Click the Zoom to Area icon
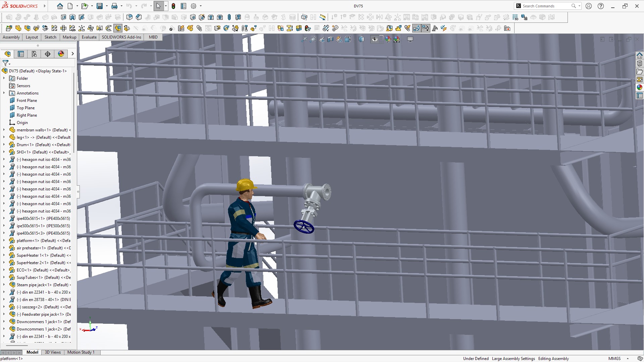 (x=313, y=40)
